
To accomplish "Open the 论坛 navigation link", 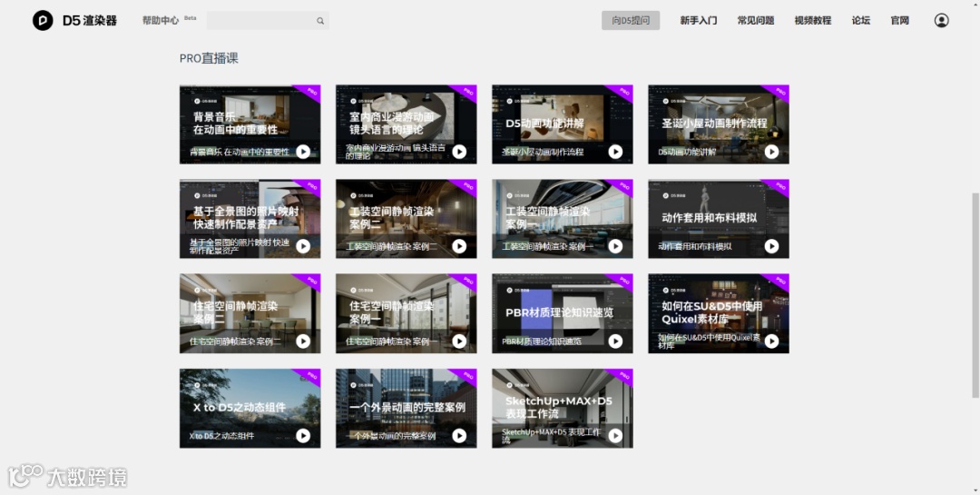I will [860, 21].
